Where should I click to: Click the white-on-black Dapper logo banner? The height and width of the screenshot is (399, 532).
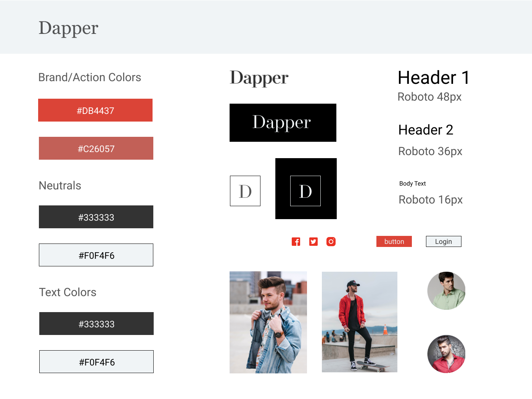[x=283, y=123]
